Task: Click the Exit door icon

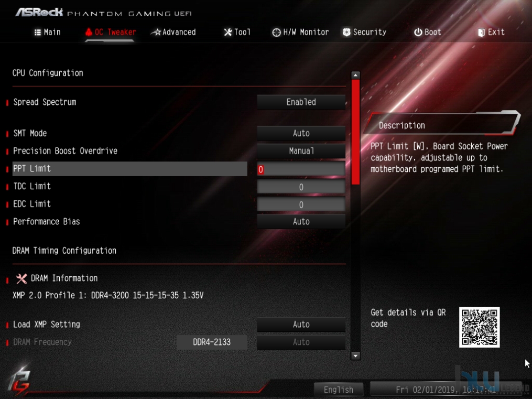Action: click(481, 33)
